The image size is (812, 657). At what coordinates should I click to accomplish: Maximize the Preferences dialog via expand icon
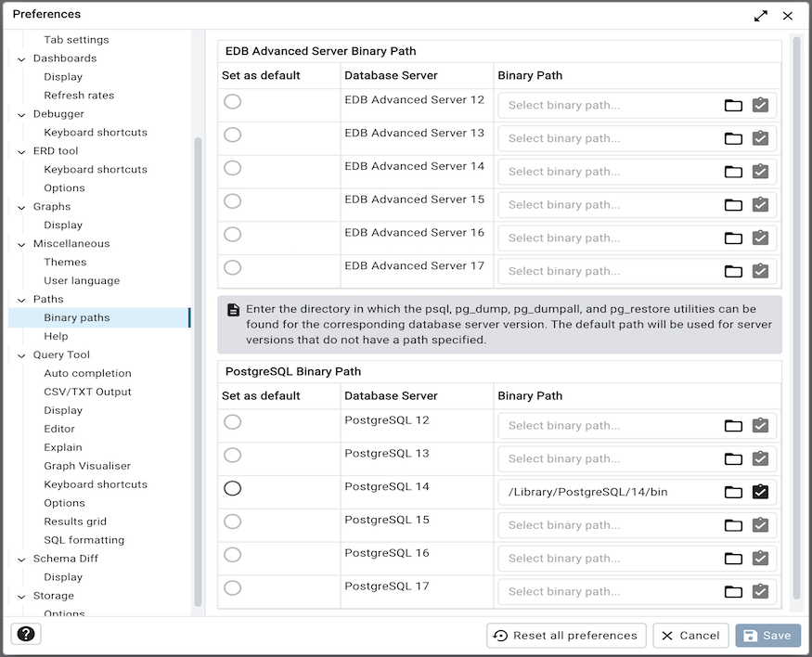(760, 15)
